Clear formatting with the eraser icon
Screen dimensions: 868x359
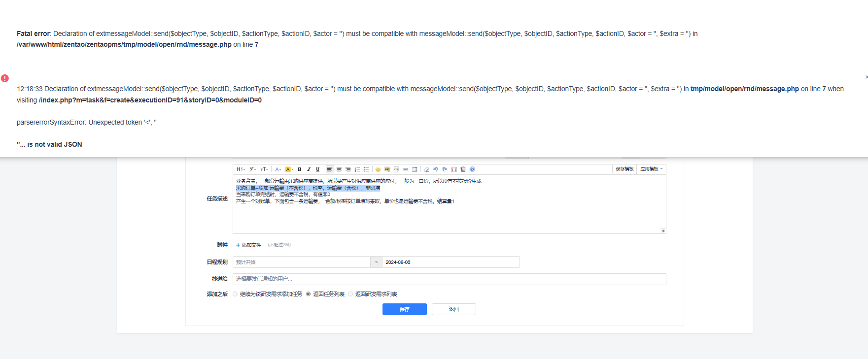coord(426,169)
